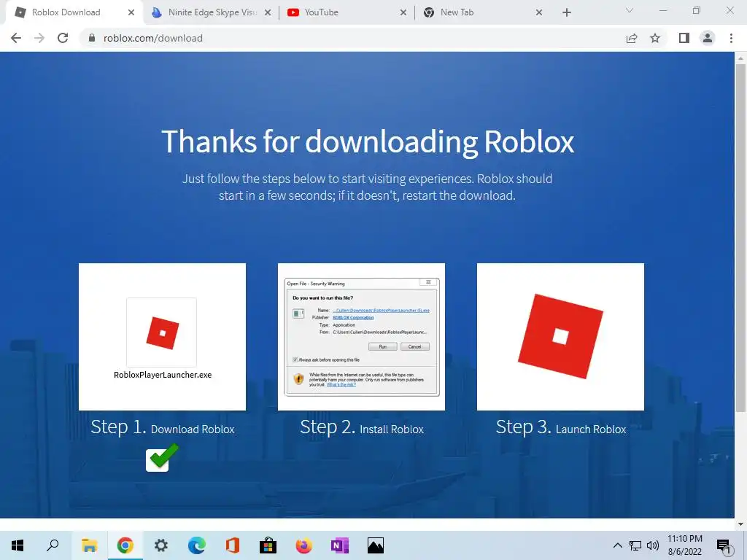Viewport: 747px width, 560px height.
Task: Click the Chrome taskbar icon
Action: click(125, 545)
